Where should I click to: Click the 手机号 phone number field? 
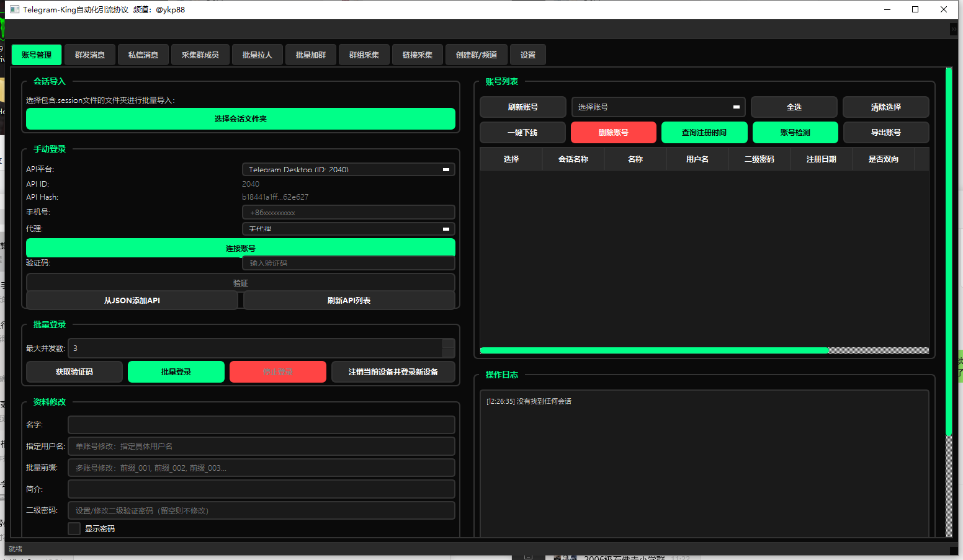pos(348,213)
